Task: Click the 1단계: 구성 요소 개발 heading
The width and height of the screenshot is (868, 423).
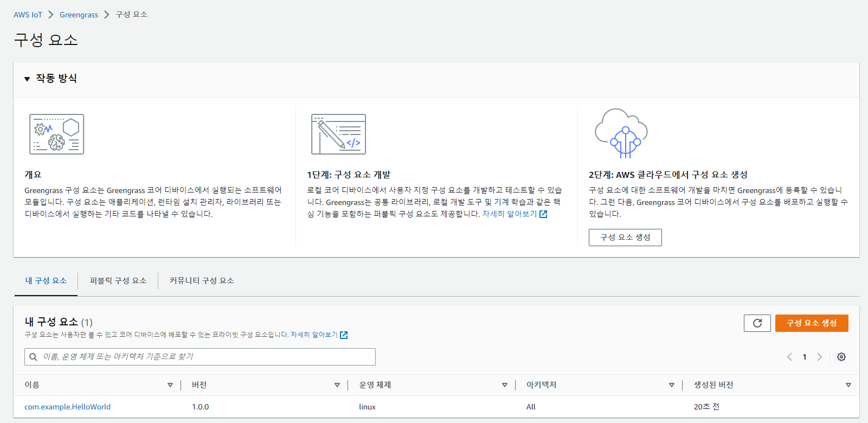Action: 349,175
